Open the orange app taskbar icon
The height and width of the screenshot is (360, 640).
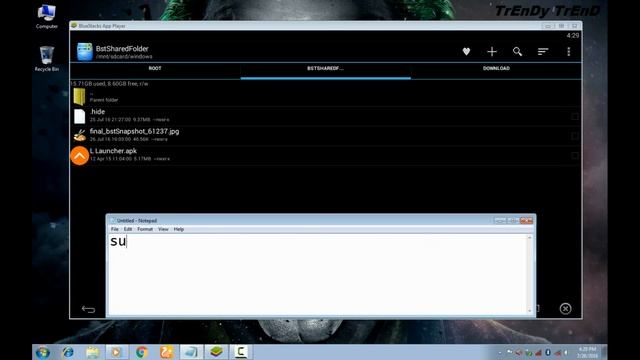point(167,352)
